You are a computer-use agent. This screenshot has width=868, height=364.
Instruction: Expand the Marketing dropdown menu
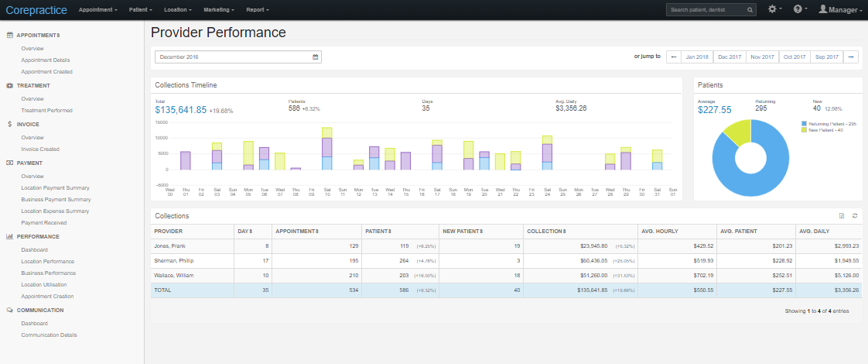pyautogui.click(x=219, y=10)
